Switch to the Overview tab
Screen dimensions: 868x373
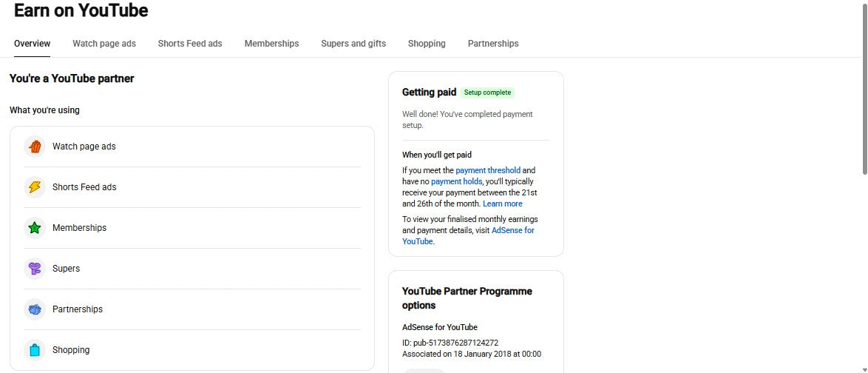click(x=32, y=43)
